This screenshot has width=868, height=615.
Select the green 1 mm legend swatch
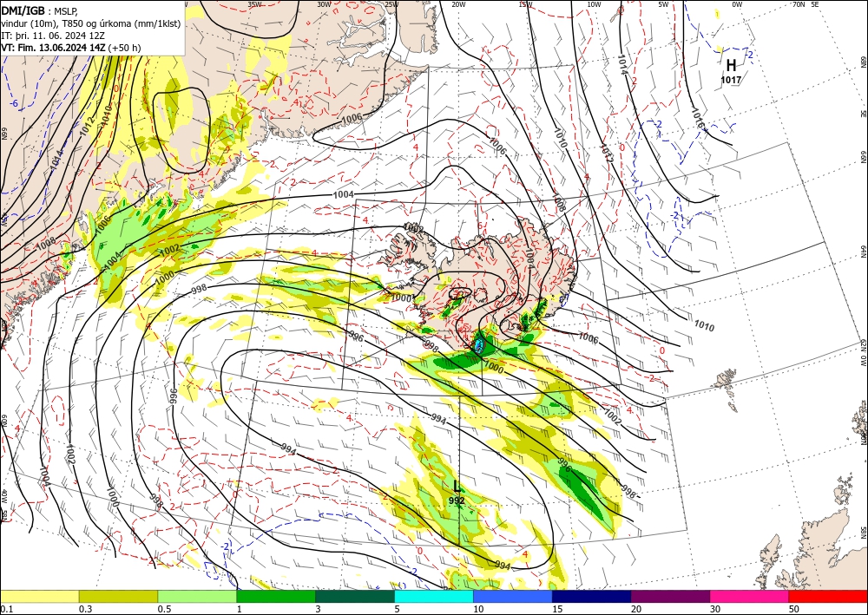tap(276, 596)
